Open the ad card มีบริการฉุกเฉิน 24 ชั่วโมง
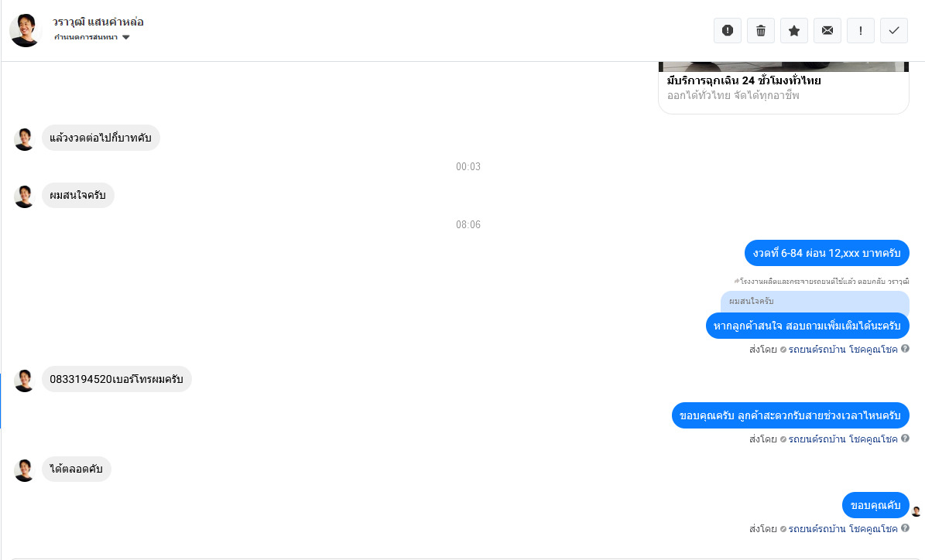Screen dimensions: 925x560 click(x=783, y=87)
